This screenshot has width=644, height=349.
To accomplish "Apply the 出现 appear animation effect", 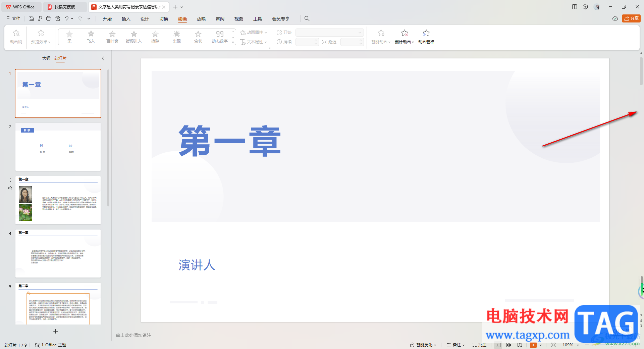I will 177,37.
